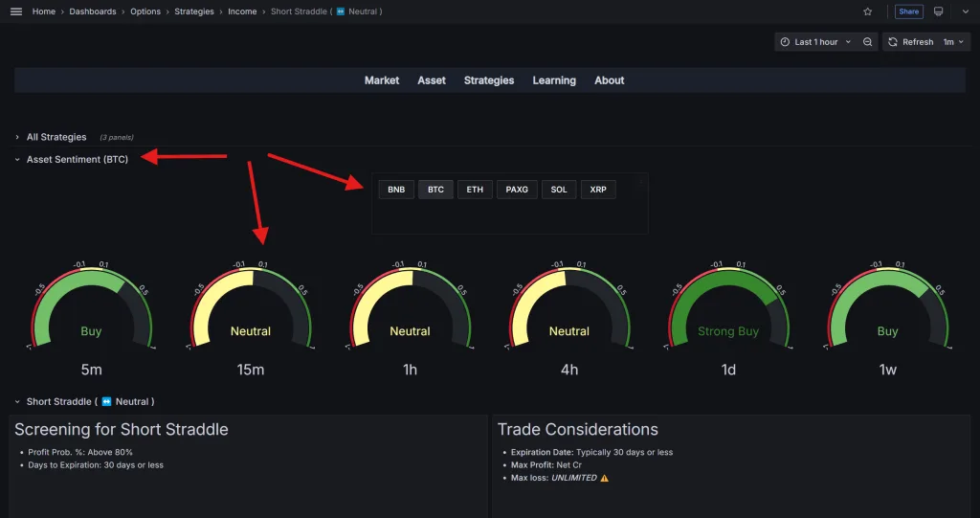Click the 1d Strong Buy gauge
The image size is (980, 518).
[728, 306]
